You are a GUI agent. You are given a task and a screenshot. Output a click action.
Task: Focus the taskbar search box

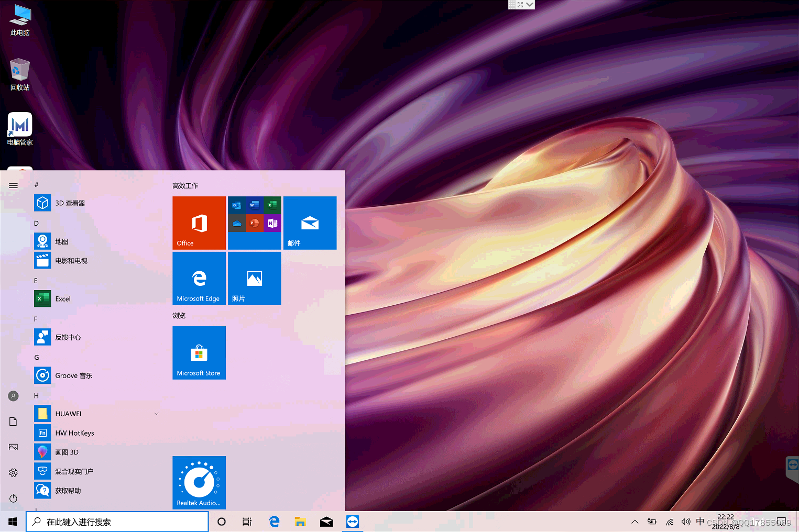117,522
